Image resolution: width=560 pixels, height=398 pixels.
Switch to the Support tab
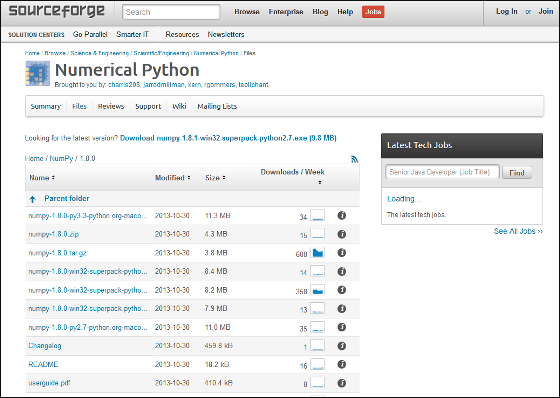[148, 106]
